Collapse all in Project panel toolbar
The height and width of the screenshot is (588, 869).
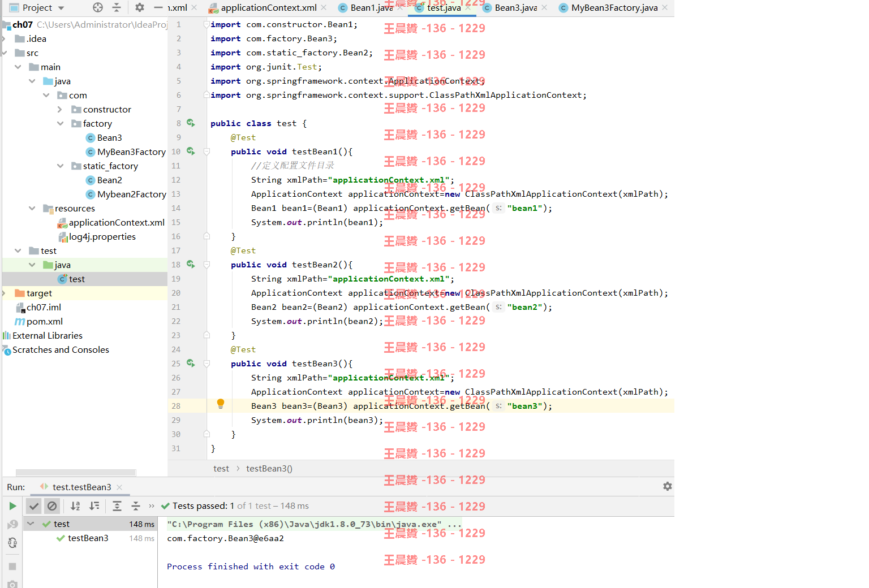click(116, 7)
